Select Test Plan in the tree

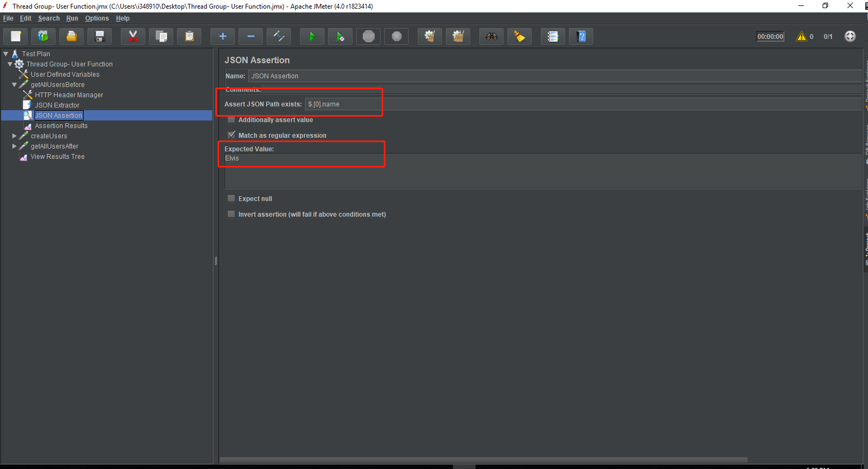[x=36, y=54]
